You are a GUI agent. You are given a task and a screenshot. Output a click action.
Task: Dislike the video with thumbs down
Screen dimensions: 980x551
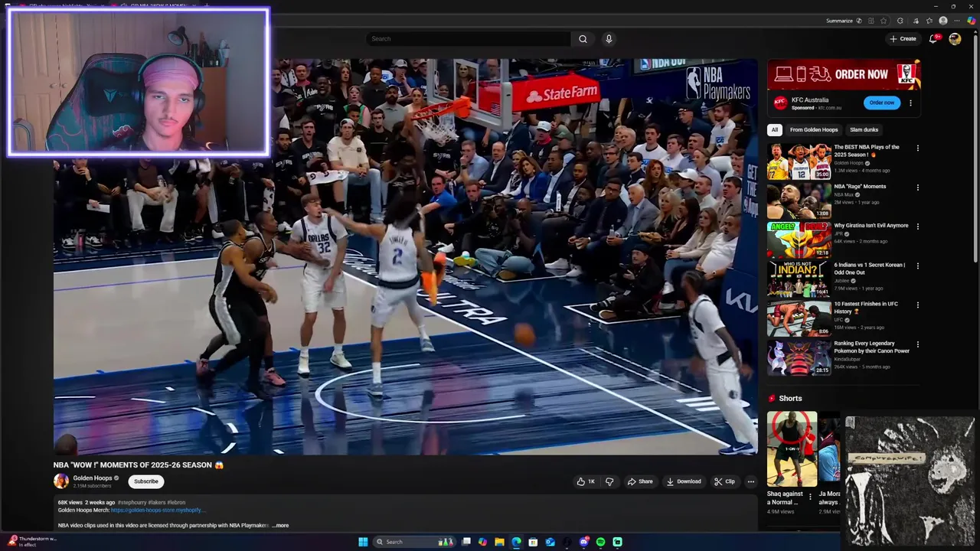[x=609, y=481]
